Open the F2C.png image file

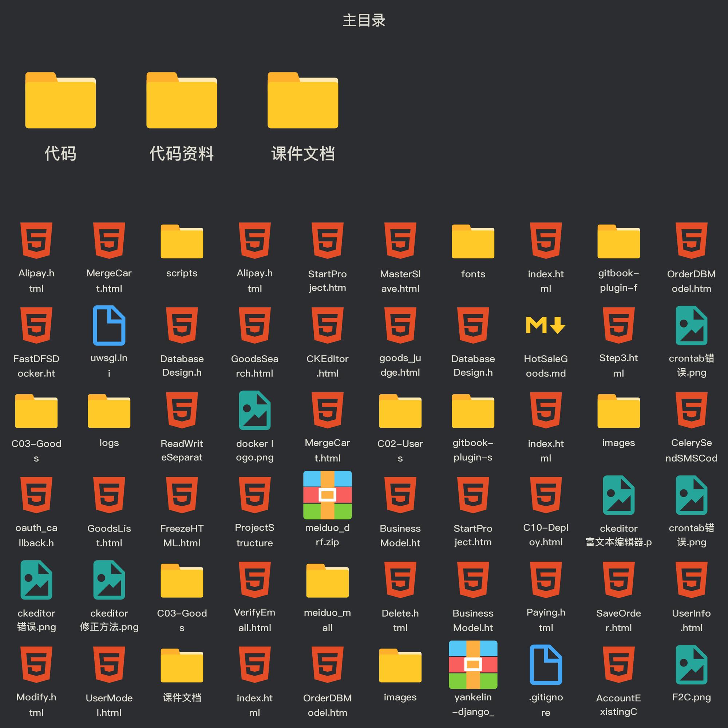click(691, 665)
